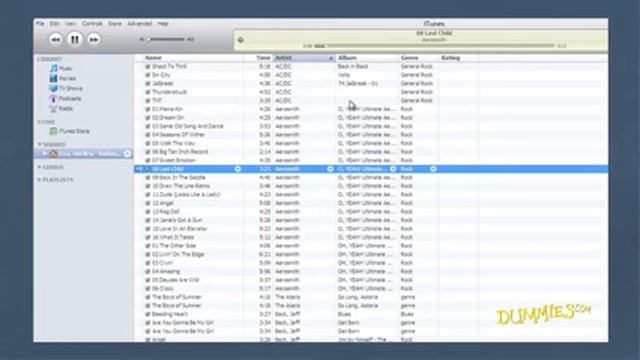The image size is (640, 360).
Task: Sort by the Album column header
Action: click(x=367, y=58)
